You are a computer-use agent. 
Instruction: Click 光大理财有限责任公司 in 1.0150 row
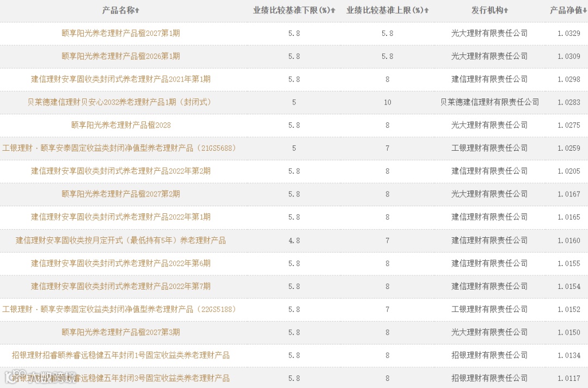(x=489, y=332)
